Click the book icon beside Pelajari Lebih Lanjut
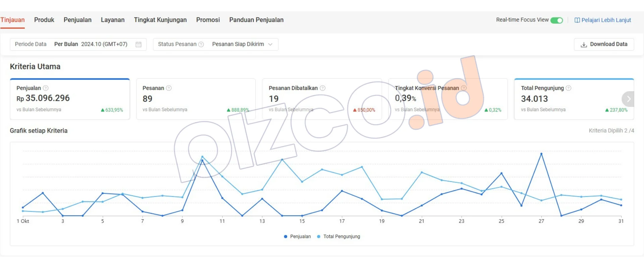 click(x=577, y=20)
